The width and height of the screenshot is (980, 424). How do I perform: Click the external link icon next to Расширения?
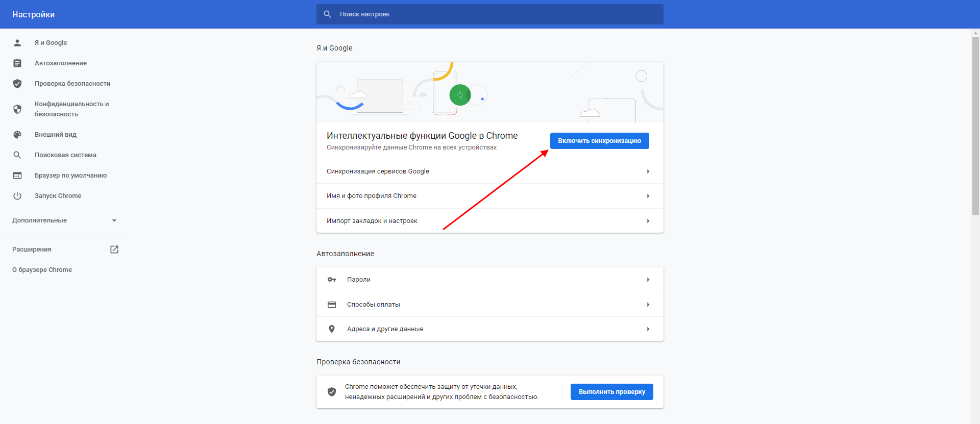click(114, 250)
